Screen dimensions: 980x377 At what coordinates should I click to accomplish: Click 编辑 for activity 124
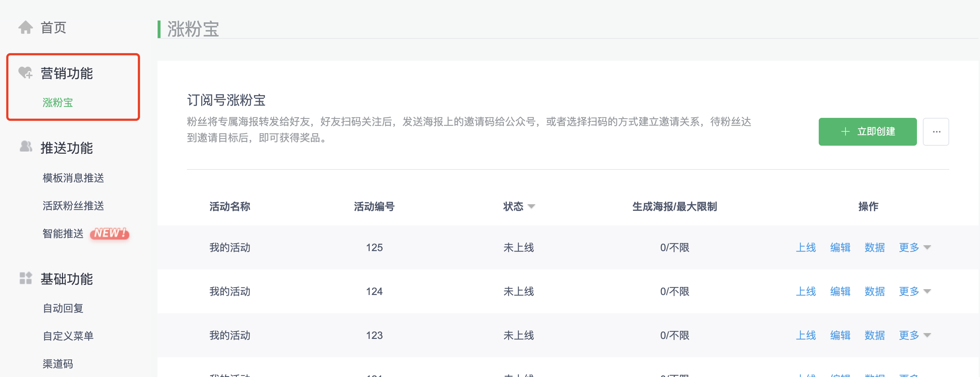(840, 291)
